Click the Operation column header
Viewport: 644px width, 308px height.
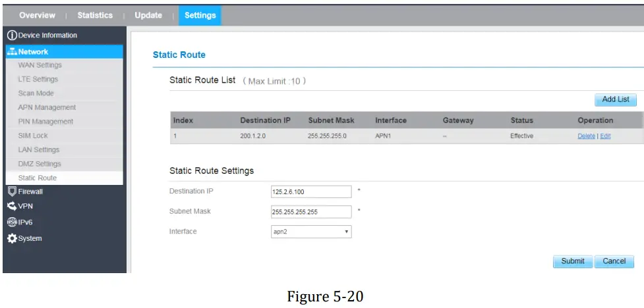(595, 120)
